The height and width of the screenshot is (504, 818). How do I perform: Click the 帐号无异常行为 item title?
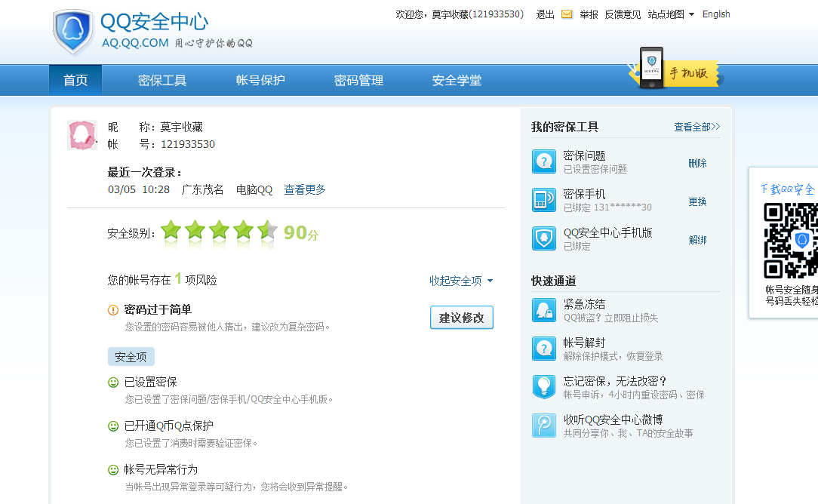coord(161,469)
